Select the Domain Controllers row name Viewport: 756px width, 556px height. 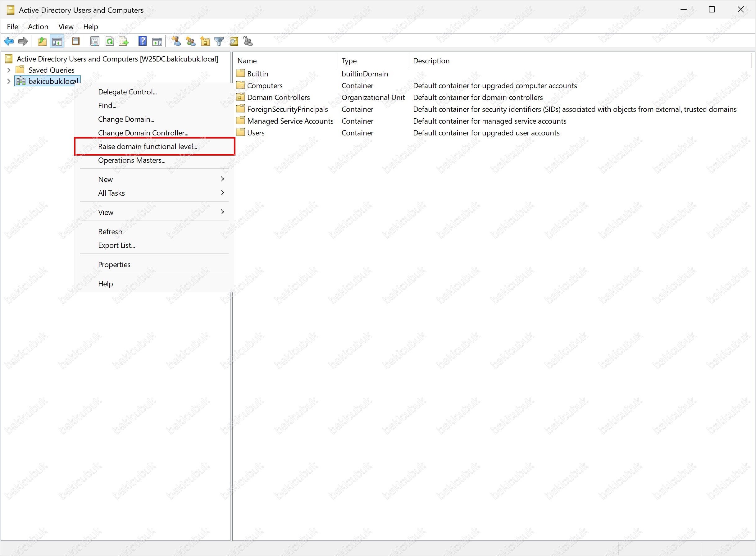tap(278, 97)
